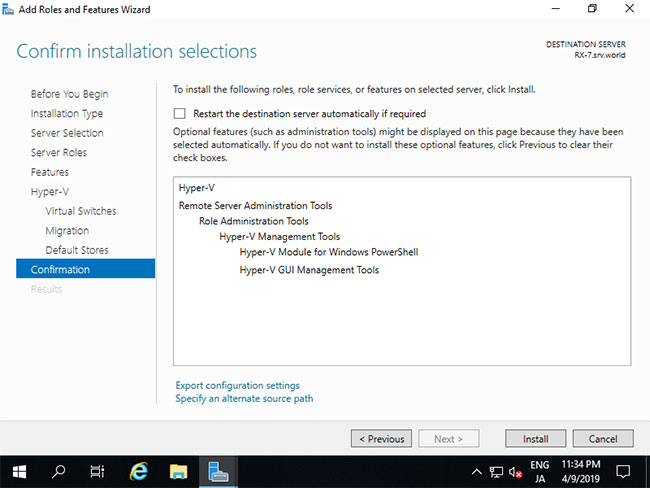Go to Features step
This screenshot has width=650, height=488.
pyautogui.click(x=50, y=172)
